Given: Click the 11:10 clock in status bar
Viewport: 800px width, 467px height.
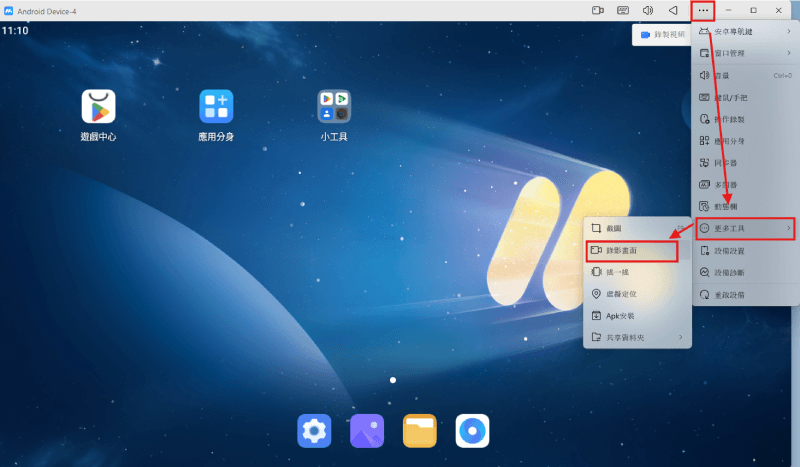Looking at the screenshot, I should coord(15,31).
